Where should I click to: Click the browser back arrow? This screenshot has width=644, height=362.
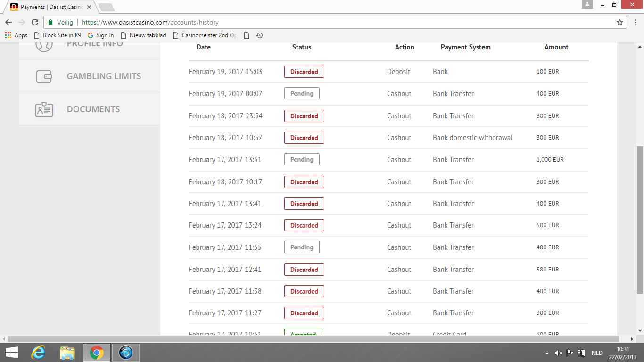point(8,22)
